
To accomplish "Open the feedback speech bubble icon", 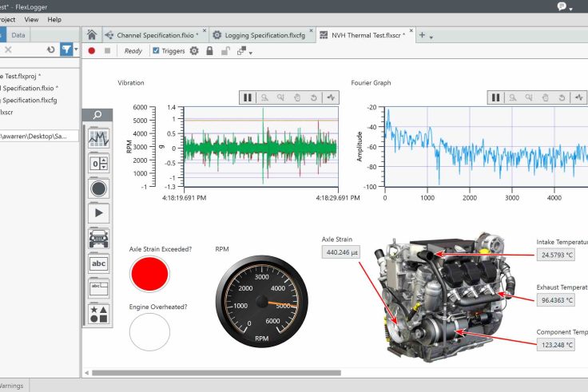I will pos(562,6).
